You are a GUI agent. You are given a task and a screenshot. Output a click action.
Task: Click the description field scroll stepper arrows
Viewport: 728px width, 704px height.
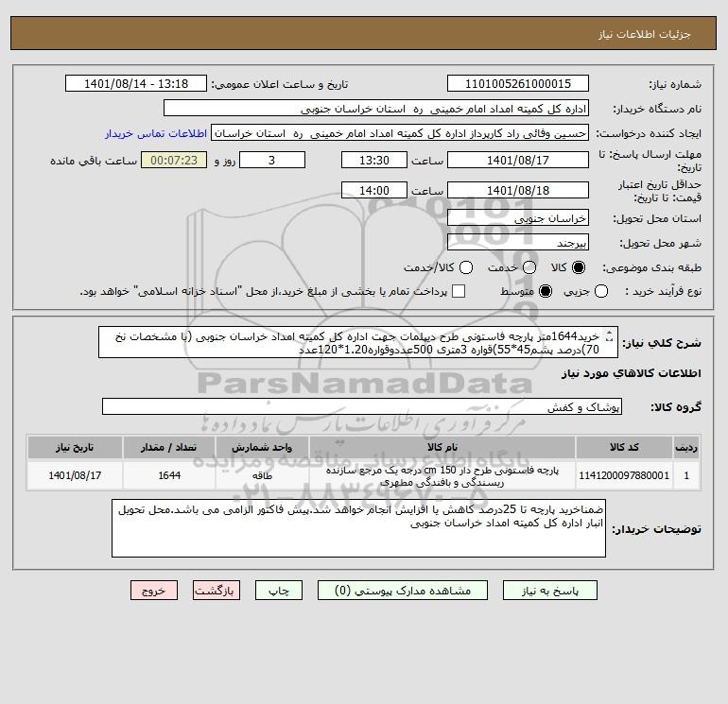point(610,335)
